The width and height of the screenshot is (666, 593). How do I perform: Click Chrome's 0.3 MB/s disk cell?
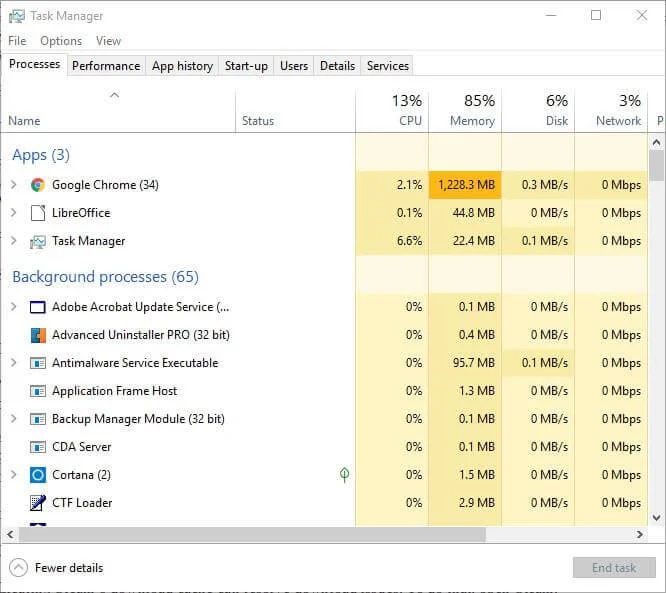pos(538,185)
